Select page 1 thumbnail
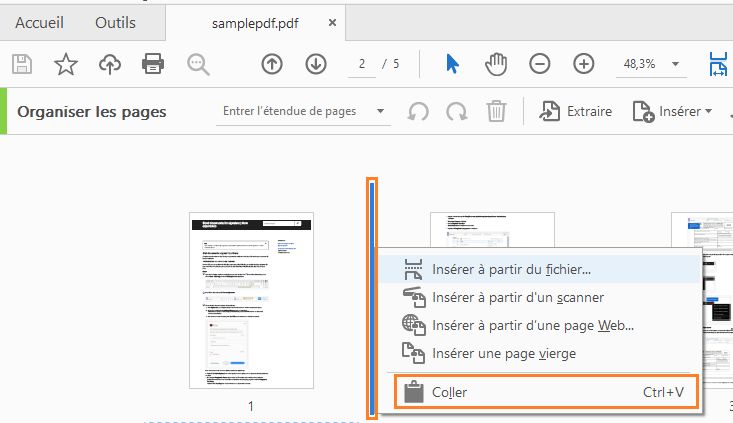The height and width of the screenshot is (423, 733). (x=252, y=300)
